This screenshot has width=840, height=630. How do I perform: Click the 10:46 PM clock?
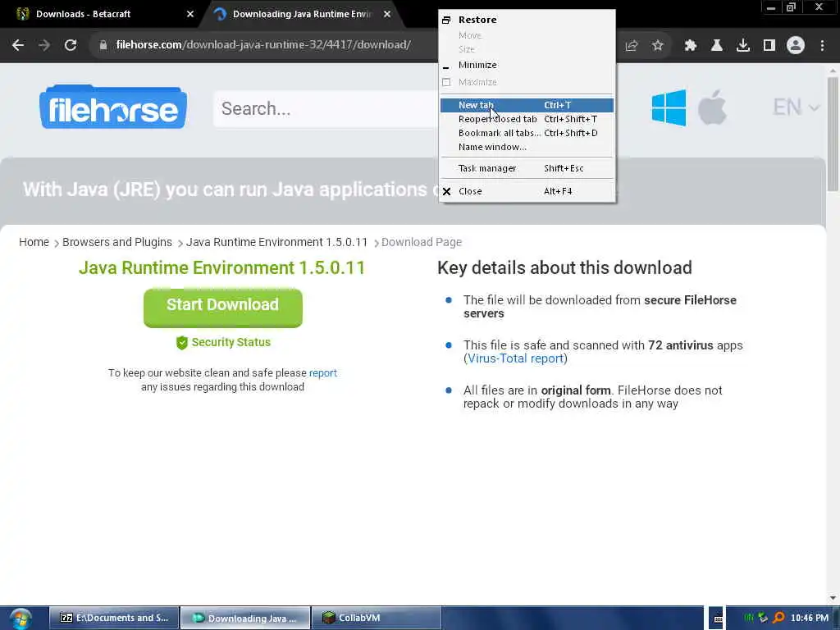click(810, 618)
